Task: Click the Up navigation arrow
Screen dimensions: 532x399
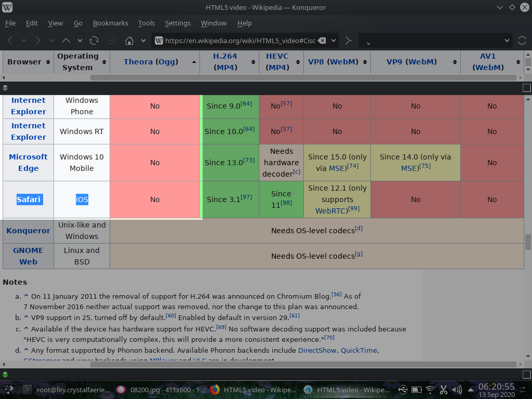Action: (66, 41)
